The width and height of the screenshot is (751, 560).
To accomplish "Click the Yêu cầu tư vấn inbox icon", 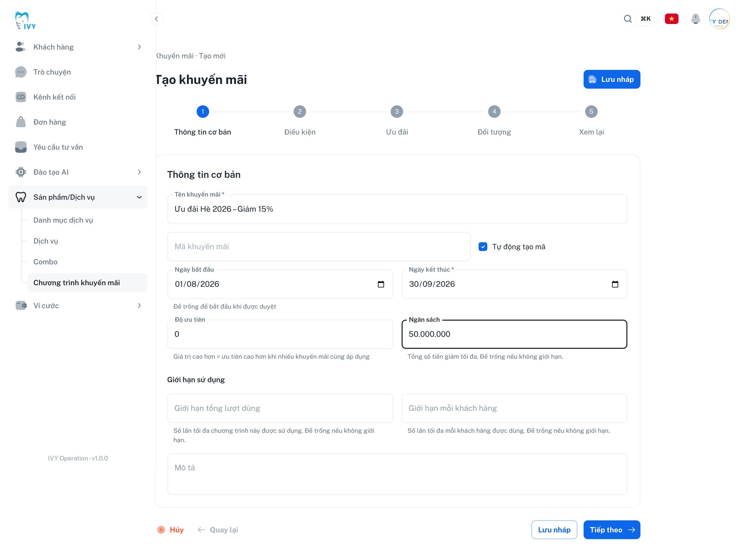I will point(21,147).
